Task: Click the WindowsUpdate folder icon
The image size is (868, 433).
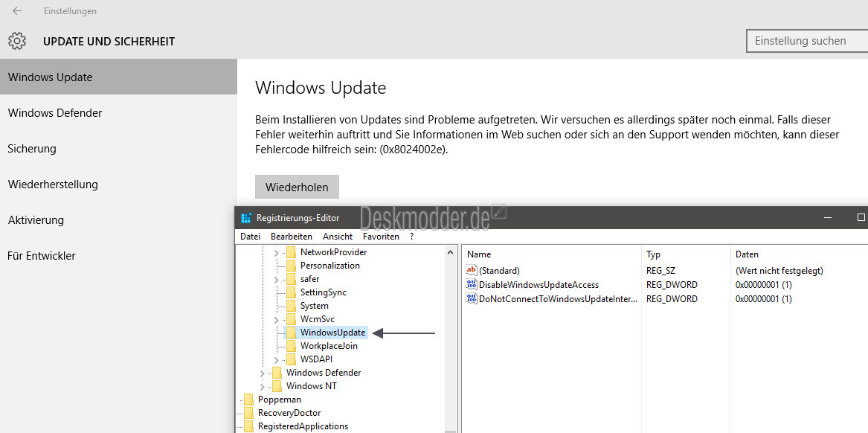Action: point(291,333)
